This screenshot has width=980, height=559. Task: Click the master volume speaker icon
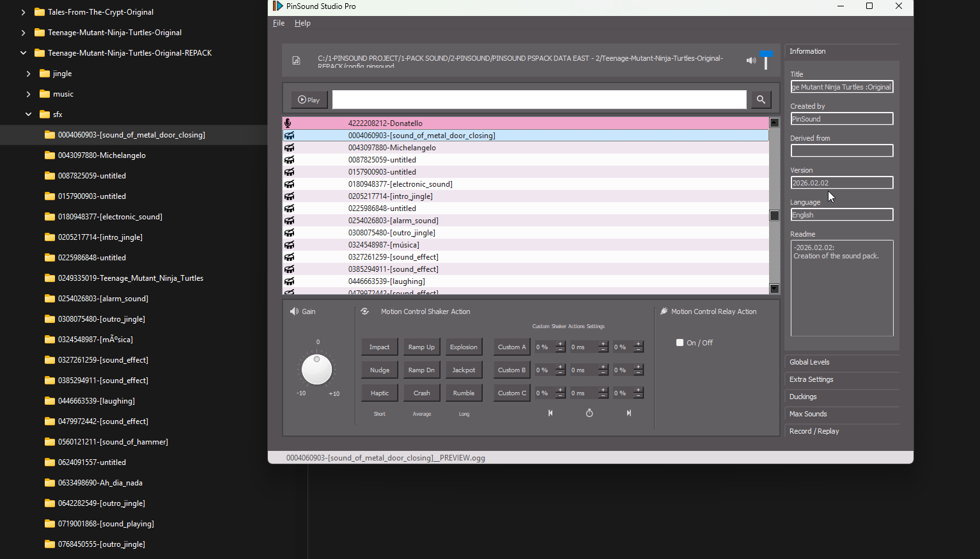751,61
